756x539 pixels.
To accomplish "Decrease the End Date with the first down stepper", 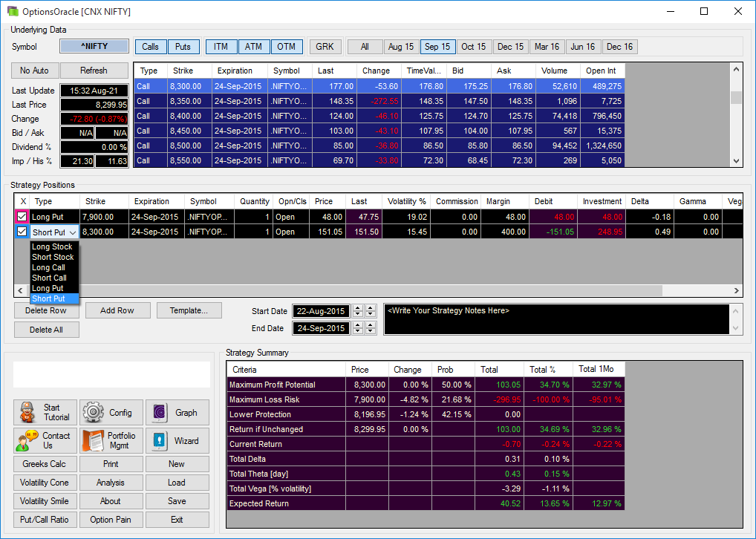I will coord(358,331).
